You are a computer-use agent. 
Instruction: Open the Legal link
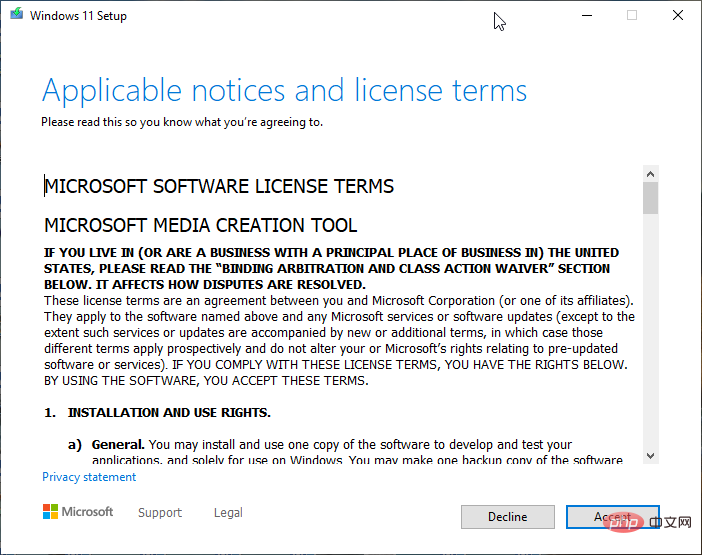point(228,512)
